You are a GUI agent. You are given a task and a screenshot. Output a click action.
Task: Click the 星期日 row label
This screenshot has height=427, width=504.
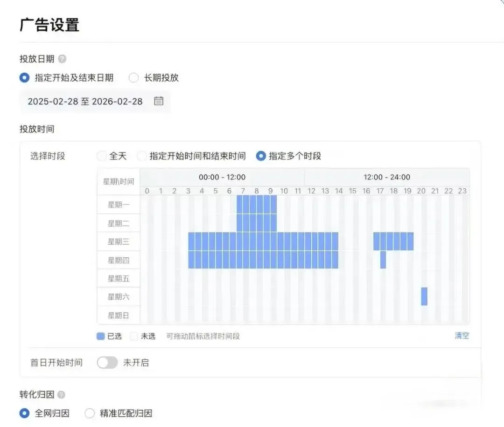pyautogui.click(x=118, y=315)
